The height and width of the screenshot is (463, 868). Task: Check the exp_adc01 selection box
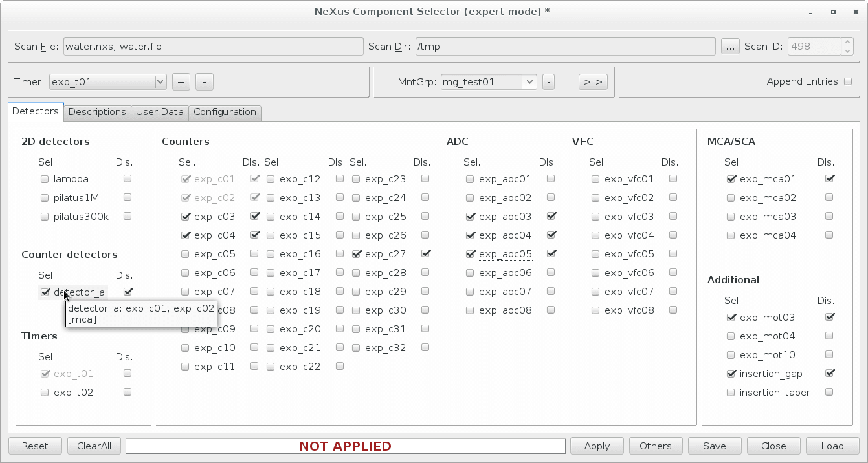coord(470,179)
